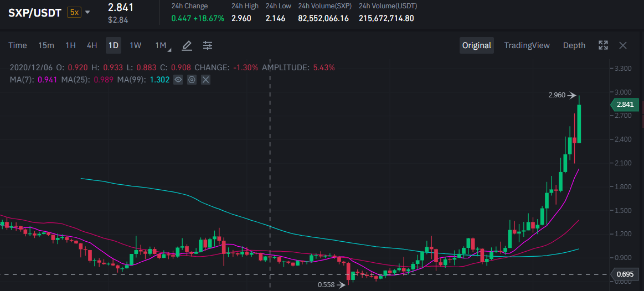Click the 24h Volume(SXP) value
Screen dimensions: 644x291
pyautogui.click(x=323, y=18)
